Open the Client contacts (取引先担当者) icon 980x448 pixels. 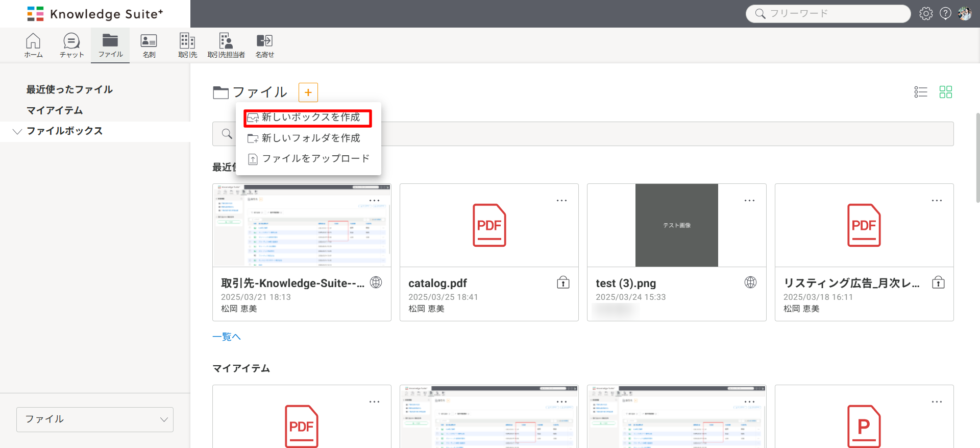click(226, 45)
